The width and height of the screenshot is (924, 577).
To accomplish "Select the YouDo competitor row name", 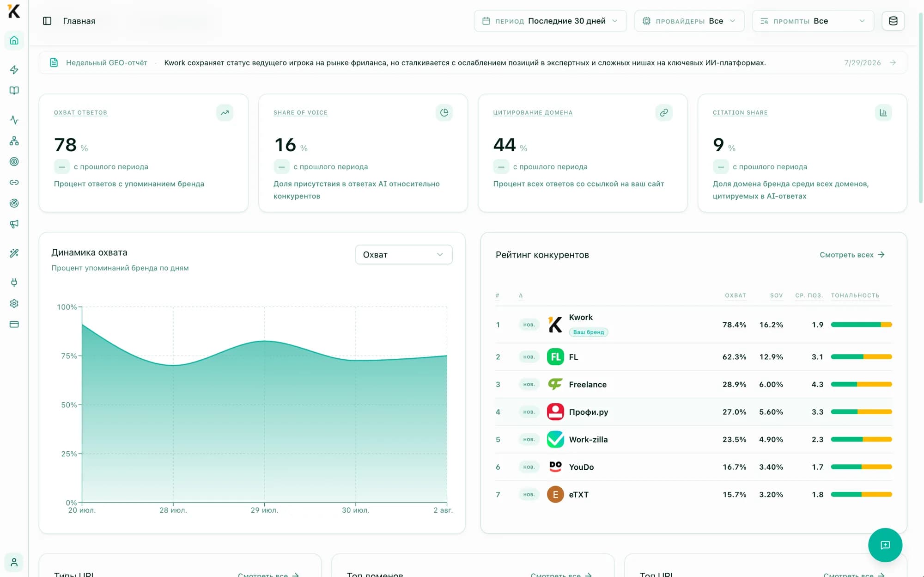I will 581,467.
